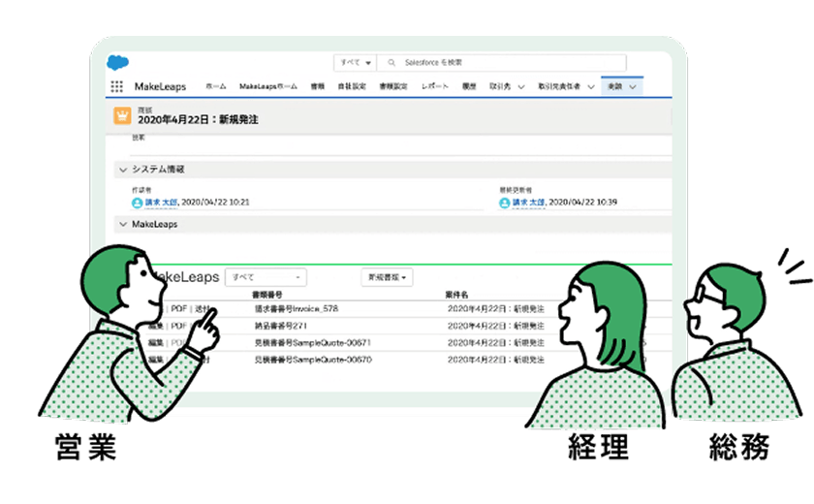Click the Salesforce cloud logo
Viewport: 814px width, 504px height.
coord(118,62)
